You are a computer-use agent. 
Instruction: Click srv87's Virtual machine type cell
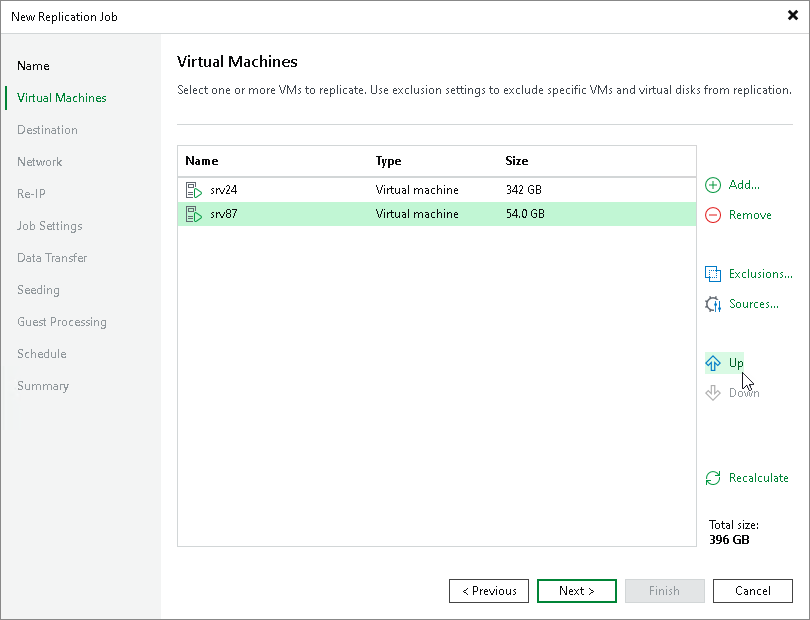(417, 214)
